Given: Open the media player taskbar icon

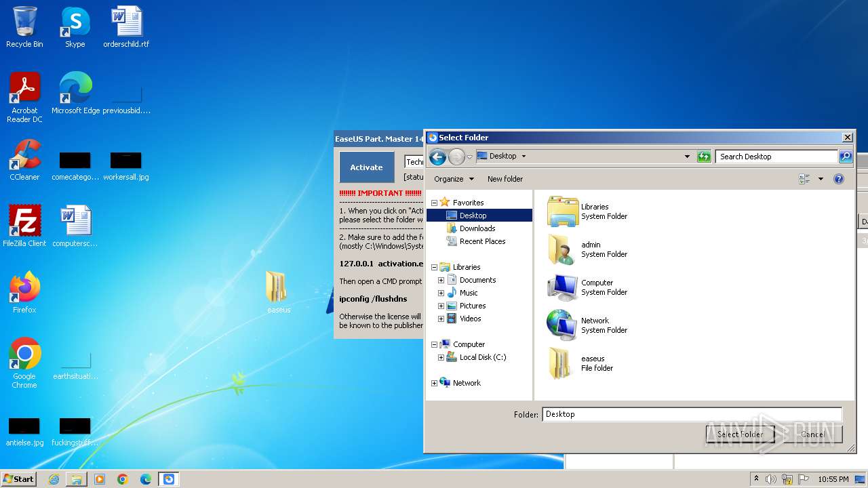Looking at the screenshot, I should (100, 479).
